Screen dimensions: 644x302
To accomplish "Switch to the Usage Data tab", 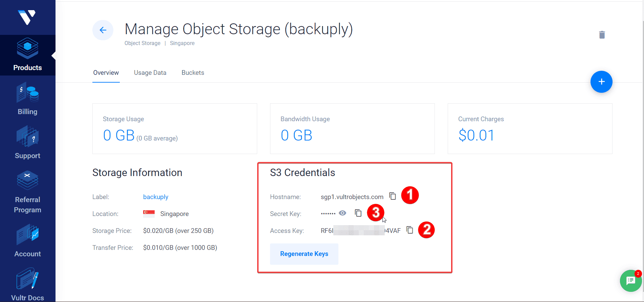I will coord(150,73).
